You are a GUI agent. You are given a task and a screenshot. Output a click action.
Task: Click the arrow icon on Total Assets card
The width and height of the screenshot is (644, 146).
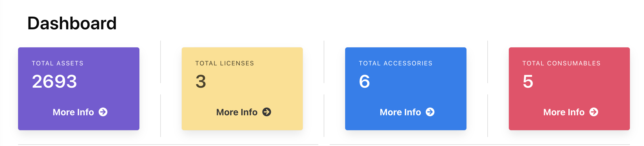tap(103, 112)
